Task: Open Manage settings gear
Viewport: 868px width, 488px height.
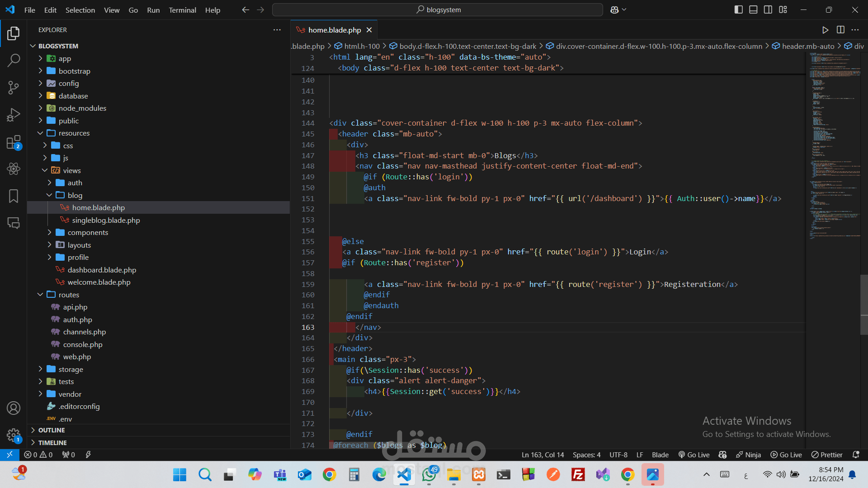Action: pyautogui.click(x=14, y=435)
